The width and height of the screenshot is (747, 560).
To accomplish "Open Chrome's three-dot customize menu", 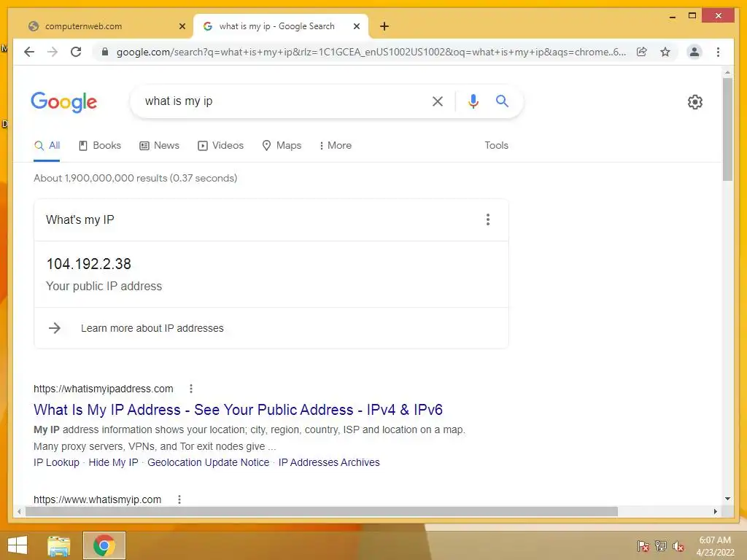I will [x=718, y=52].
